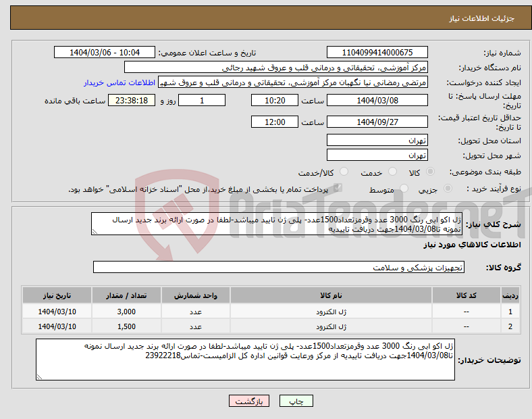Screen dimensions: 532x419
Task: Click the buyer notes textarea
Action: coord(245,360)
